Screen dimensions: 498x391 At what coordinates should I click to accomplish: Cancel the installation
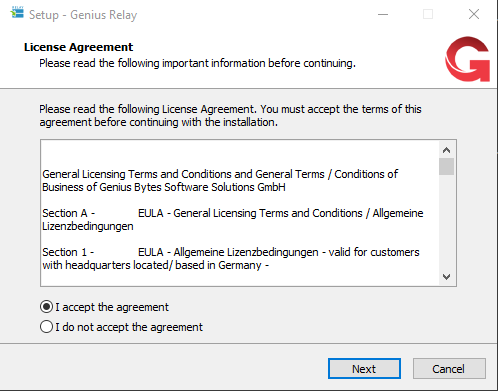tap(449, 369)
